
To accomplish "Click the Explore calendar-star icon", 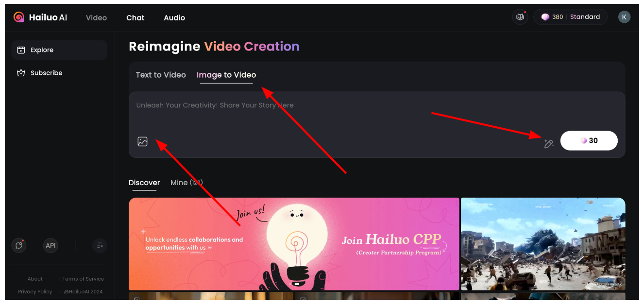I will pos(21,50).
